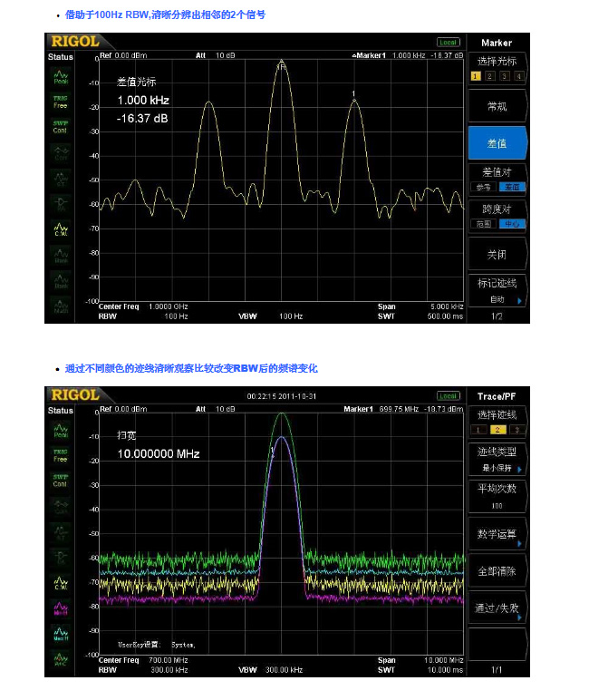Click the RIGOL logo on the upper screen
Image resolution: width=589 pixels, height=700 pixels.
pyautogui.click(x=74, y=42)
